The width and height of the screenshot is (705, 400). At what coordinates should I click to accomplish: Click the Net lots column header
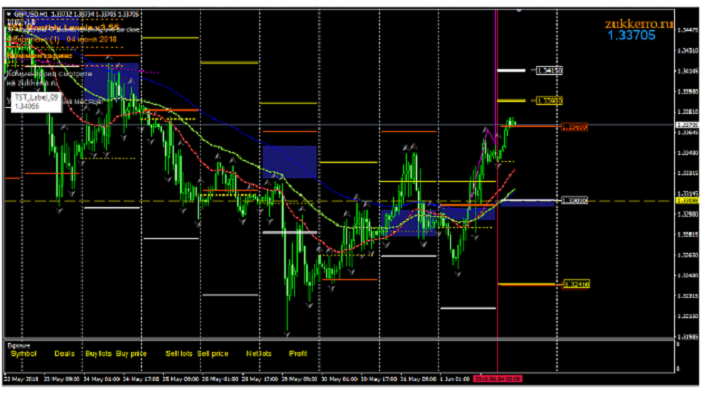257,354
